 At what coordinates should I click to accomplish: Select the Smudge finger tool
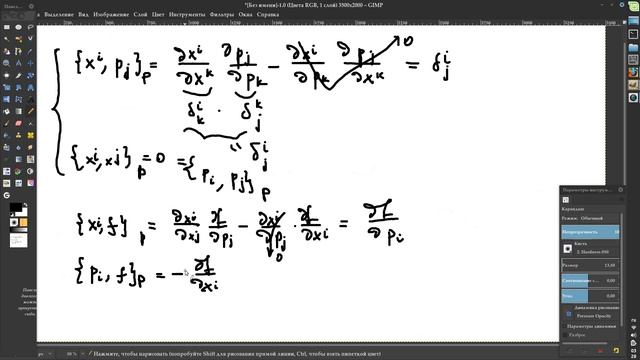[30, 147]
